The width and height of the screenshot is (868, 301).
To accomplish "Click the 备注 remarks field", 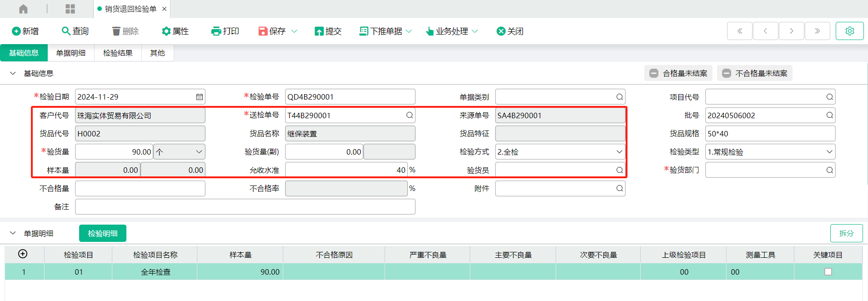I will pyautogui.click(x=245, y=206).
